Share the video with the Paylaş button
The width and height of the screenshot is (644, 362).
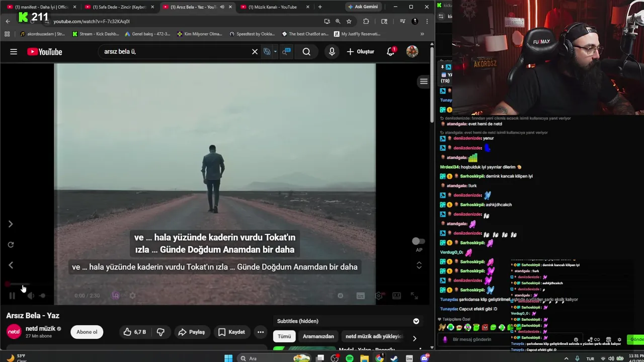tap(192, 332)
